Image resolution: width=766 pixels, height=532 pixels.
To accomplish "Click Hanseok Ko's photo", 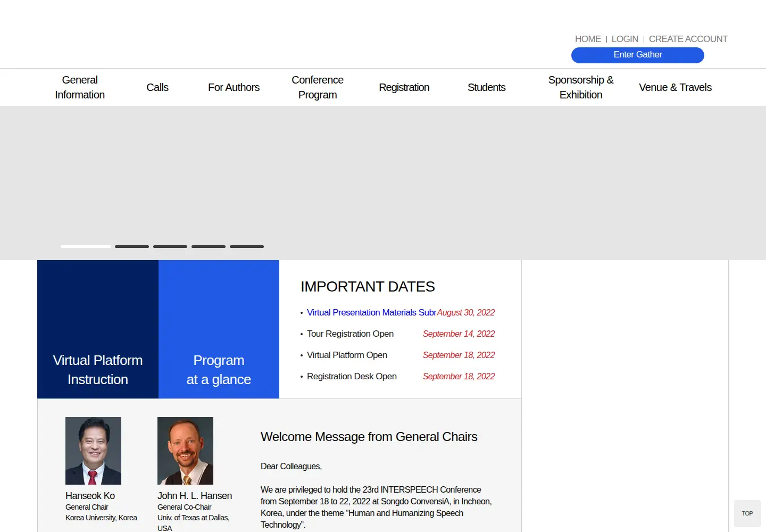I will [93, 451].
